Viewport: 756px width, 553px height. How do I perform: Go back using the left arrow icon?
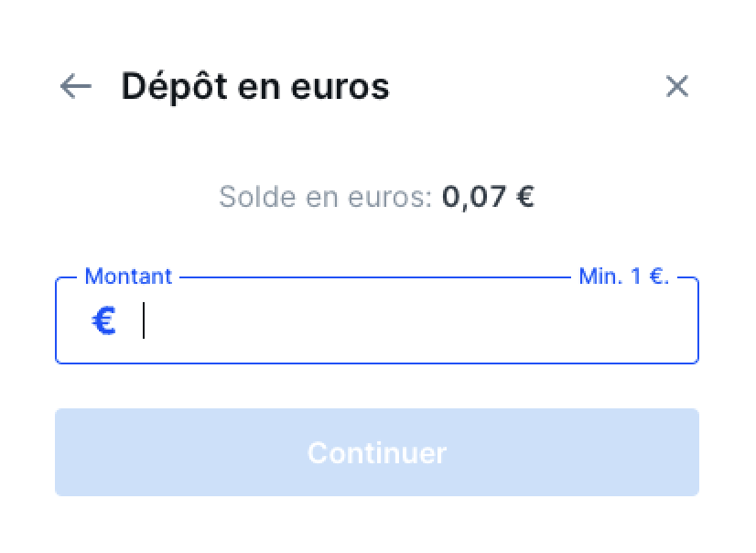click(76, 87)
